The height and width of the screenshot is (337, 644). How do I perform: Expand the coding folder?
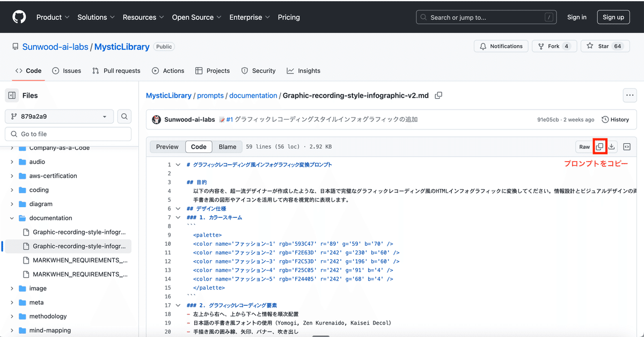tap(12, 190)
